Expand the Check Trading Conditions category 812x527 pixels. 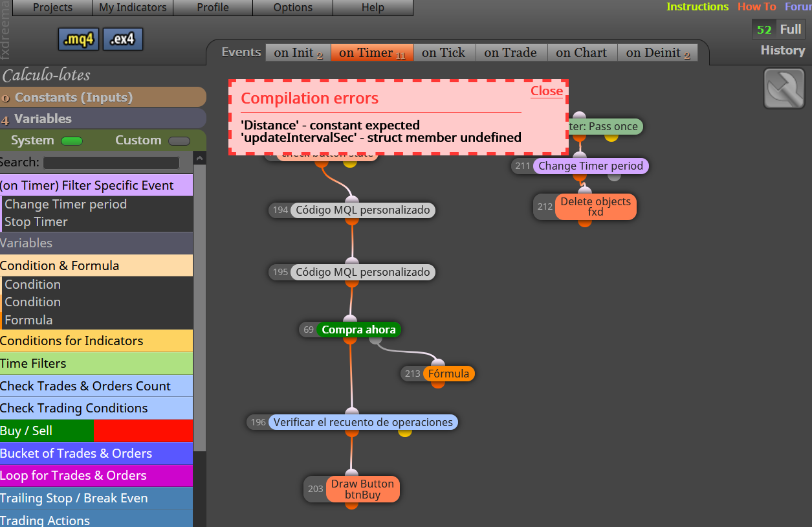[96, 408]
